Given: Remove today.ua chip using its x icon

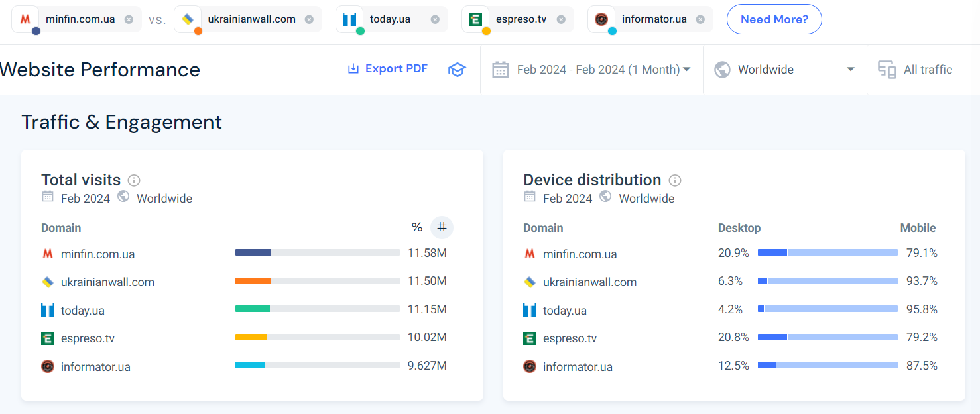Looking at the screenshot, I should click(435, 19).
